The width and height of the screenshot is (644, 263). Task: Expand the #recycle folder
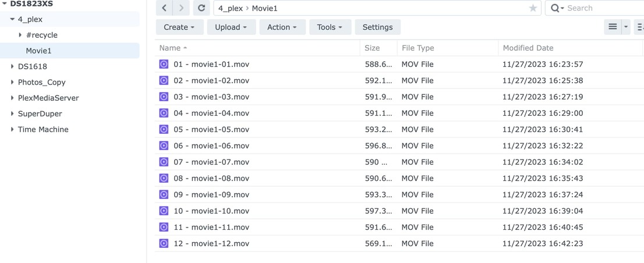click(20, 35)
